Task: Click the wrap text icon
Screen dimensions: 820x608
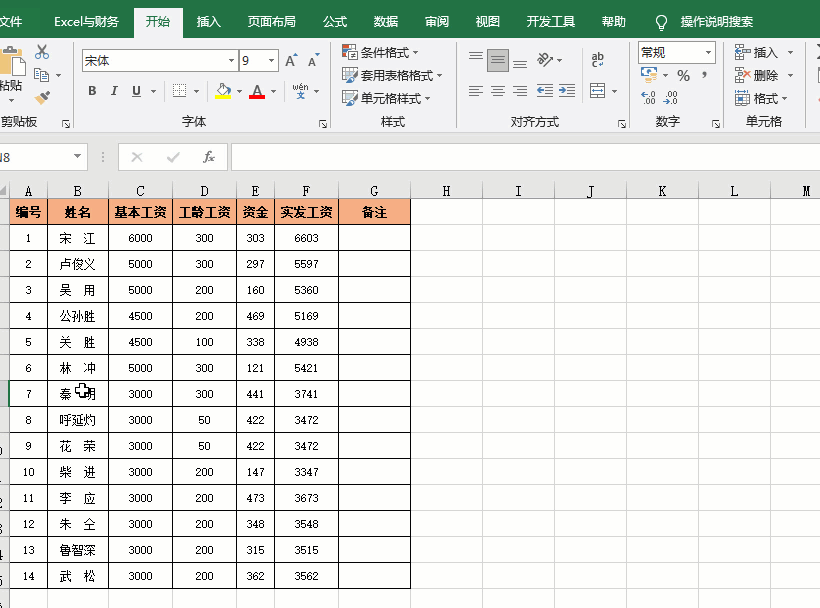Action: (x=598, y=60)
